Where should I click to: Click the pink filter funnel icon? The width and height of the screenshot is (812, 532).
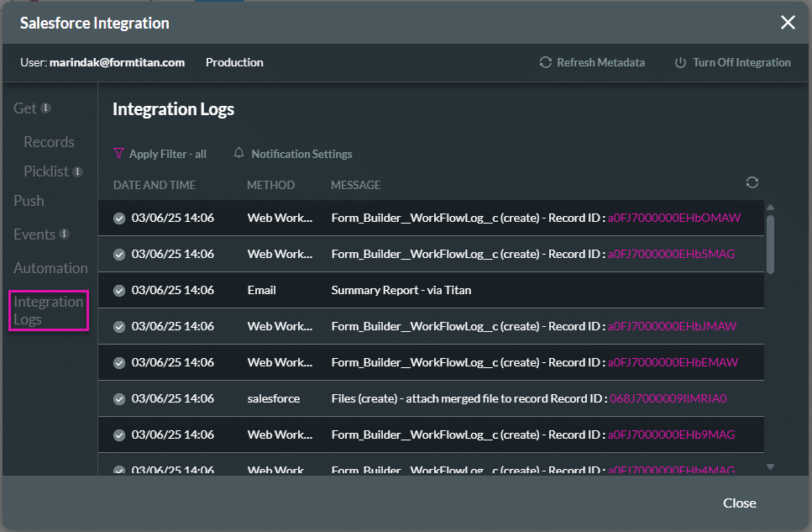tap(119, 153)
